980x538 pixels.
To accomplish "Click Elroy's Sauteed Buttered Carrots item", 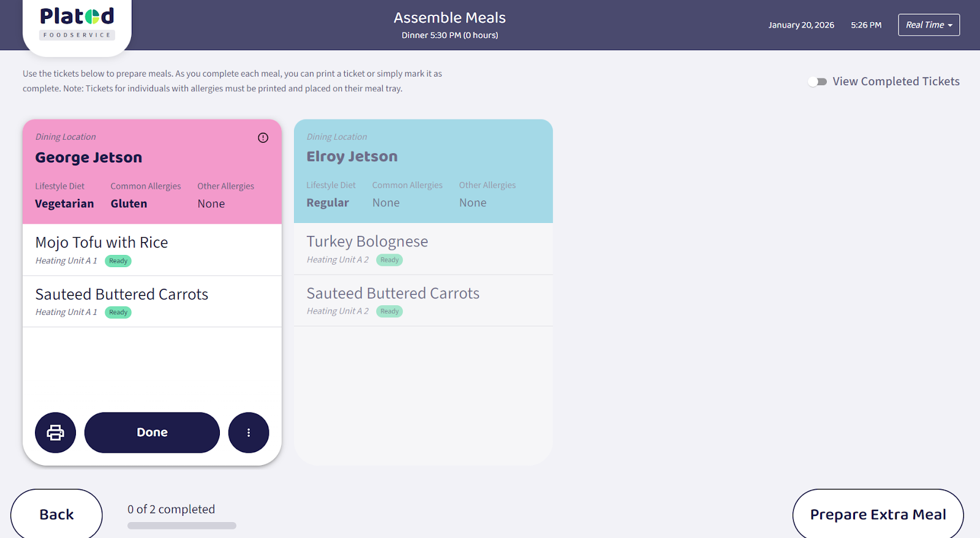I will [393, 294].
